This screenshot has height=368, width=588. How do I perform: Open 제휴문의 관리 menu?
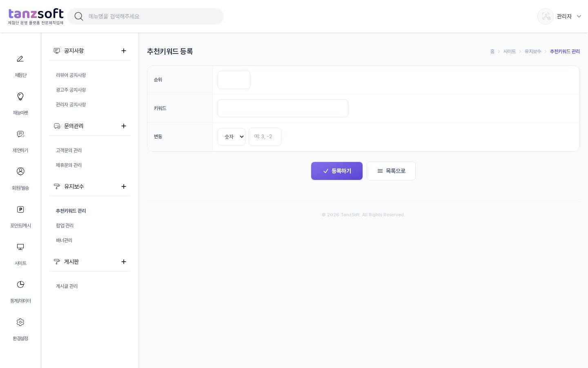tap(69, 165)
